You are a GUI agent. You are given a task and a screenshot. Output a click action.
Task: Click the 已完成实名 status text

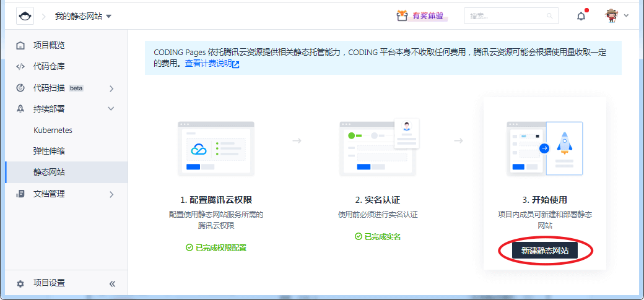pyautogui.click(x=383, y=237)
